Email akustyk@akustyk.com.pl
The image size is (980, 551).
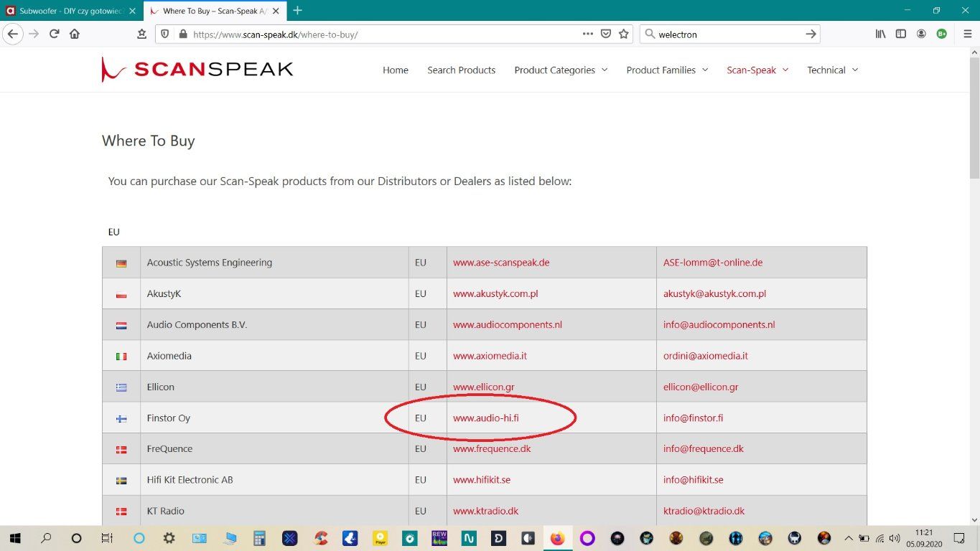[x=714, y=293]
